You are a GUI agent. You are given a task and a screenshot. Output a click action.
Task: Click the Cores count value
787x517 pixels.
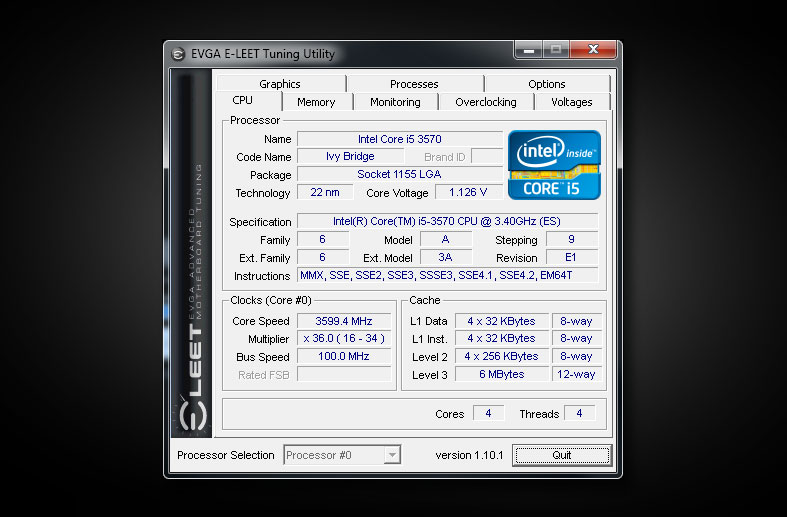[x=488, y=414]
